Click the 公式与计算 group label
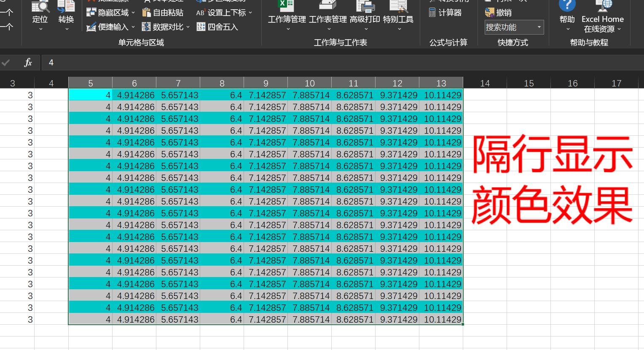 tap(448, 42)
